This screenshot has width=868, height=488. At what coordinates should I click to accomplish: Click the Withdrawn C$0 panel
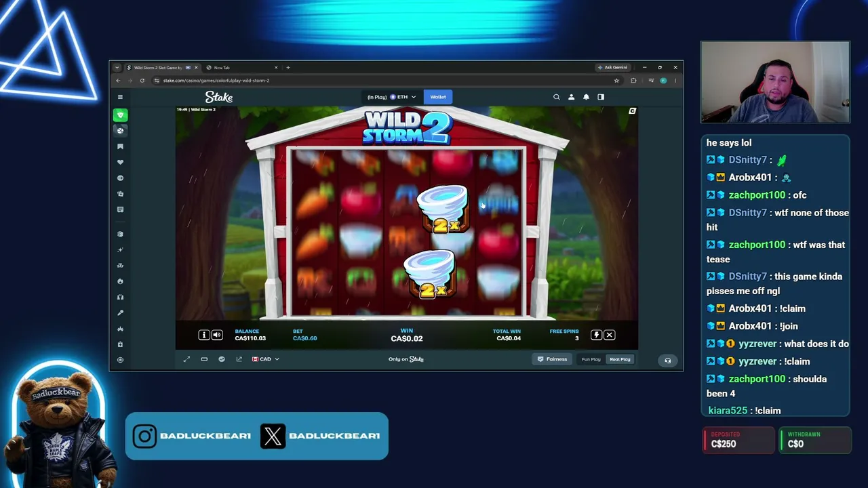pyautogui.click(x=815, y=440)
